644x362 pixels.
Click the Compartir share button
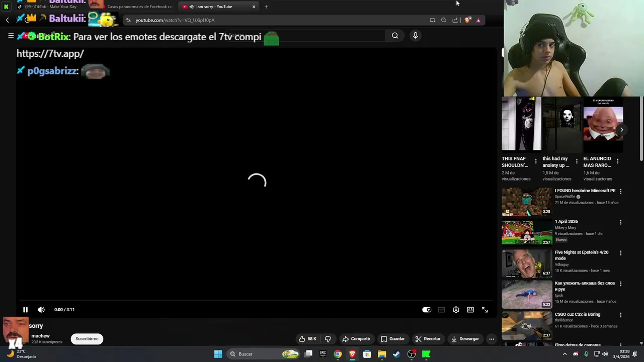pyautogui.click(x=356, y=339)
